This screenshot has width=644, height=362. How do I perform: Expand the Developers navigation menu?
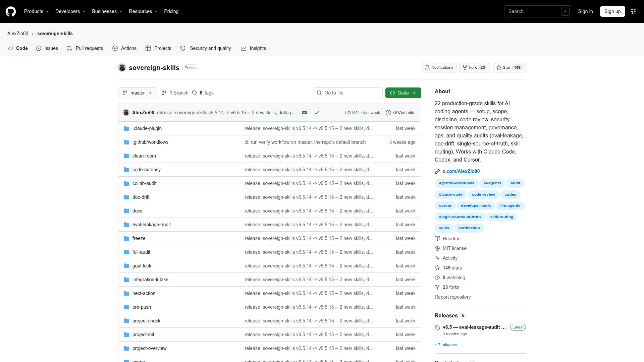point(70,11)
